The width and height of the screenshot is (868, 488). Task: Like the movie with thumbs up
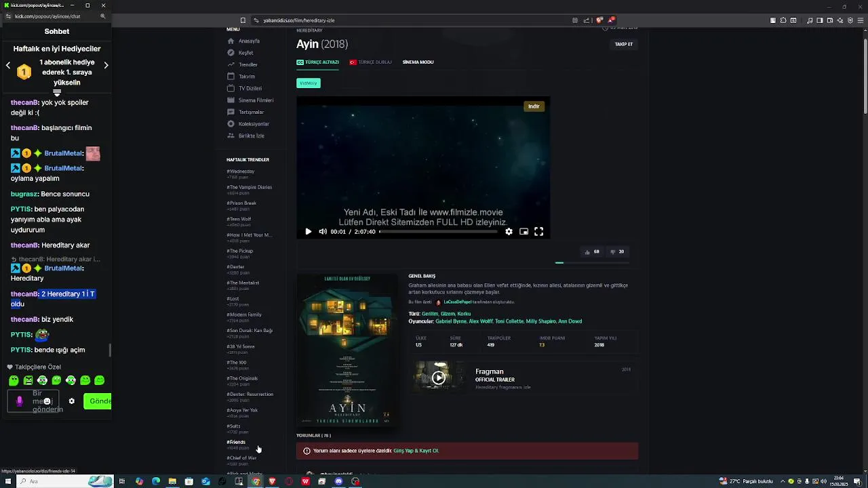(x=591, y=251)
